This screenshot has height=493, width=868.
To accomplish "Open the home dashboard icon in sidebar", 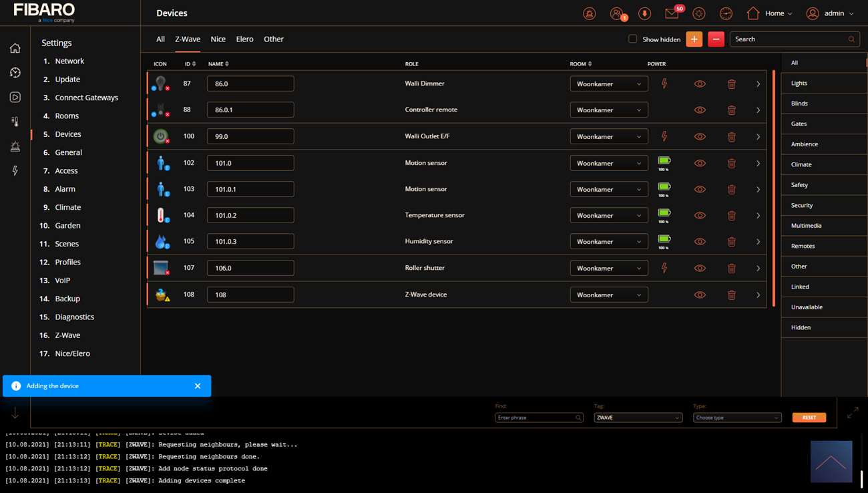I will [15, 48].
